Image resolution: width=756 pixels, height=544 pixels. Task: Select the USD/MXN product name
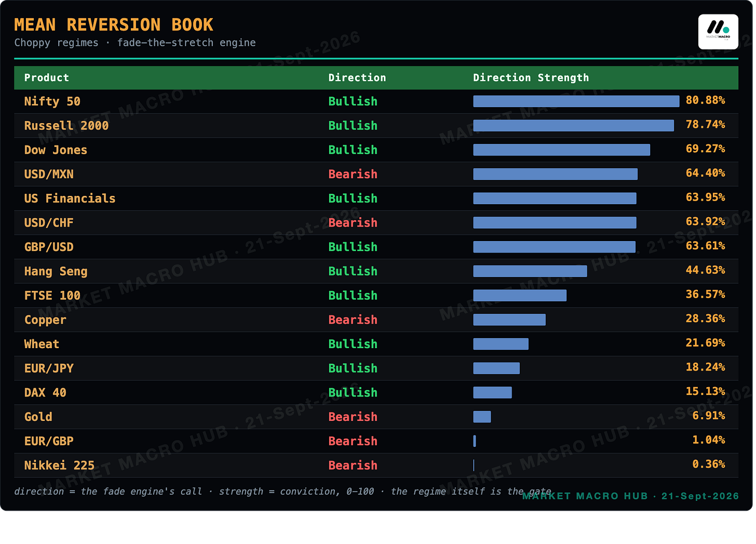click(49, 174)
